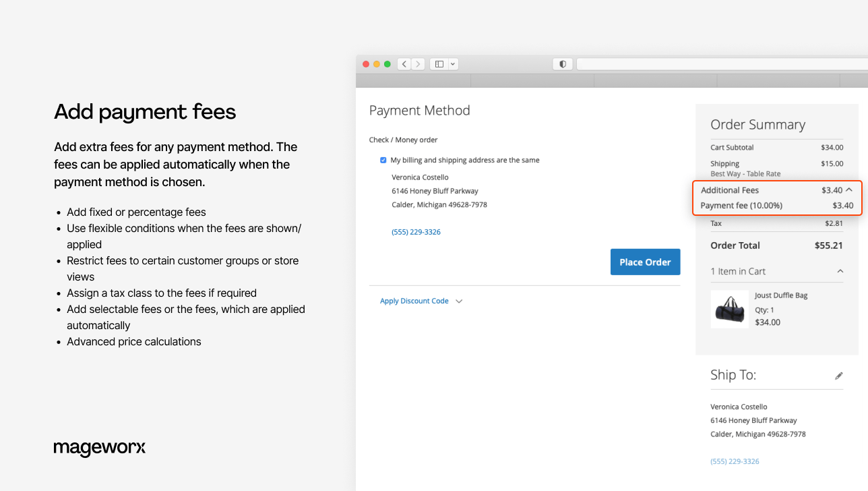Open the sidebar view options dropdown arrow
This screenshot has width=868, height=491.
click(452, 63)
